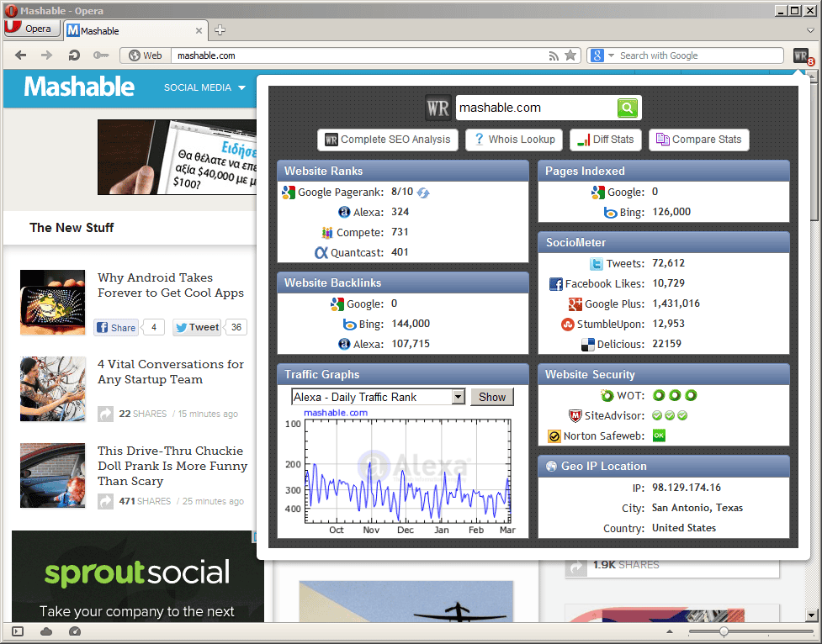Click the Alexa icon in Website Ranks
The height and width of the screenshot is (644, 822).
pyautogui.click(x=344, y=212)
